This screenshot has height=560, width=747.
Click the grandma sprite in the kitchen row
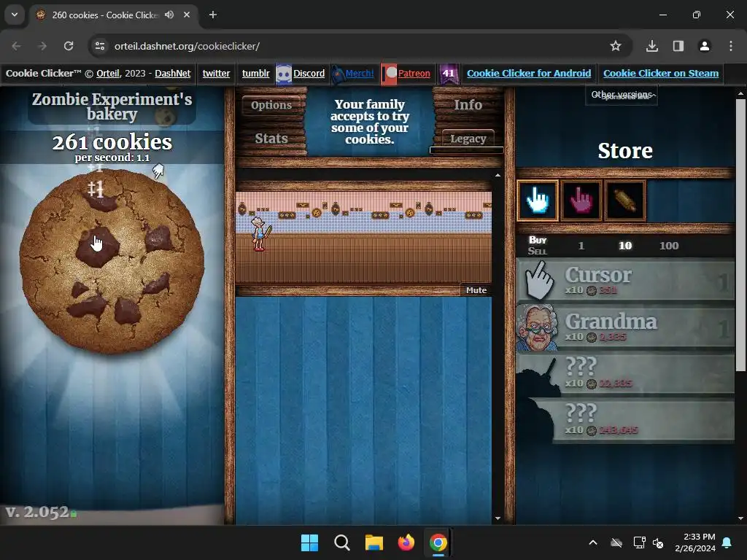pyautogui.click(x=260, y=233)
